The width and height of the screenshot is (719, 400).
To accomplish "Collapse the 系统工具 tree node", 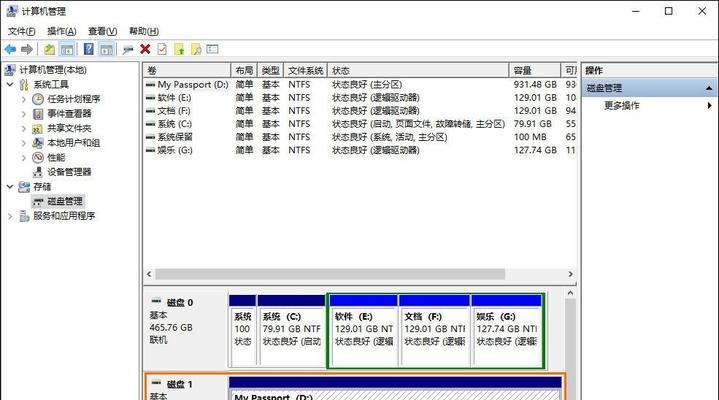I will coord(10,84).
